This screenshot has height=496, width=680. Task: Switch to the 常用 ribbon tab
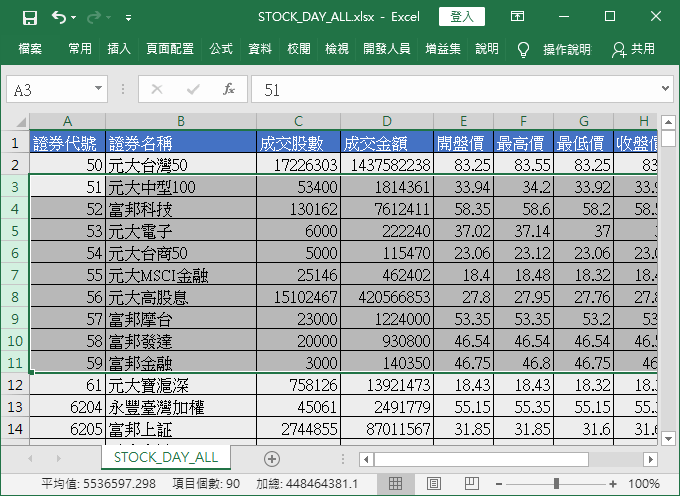[80, 49]
